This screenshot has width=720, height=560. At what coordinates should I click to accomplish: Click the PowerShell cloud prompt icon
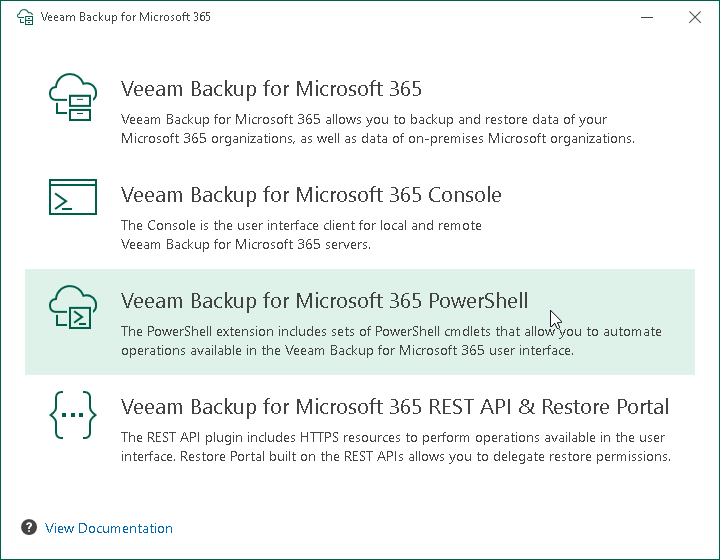pyautogui.click(x=73, y=307)
